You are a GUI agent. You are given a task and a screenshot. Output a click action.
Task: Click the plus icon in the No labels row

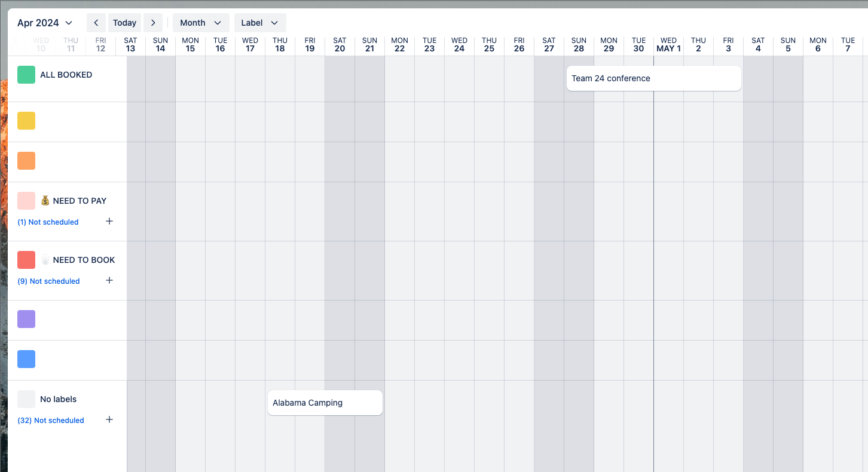click(109, 419)
